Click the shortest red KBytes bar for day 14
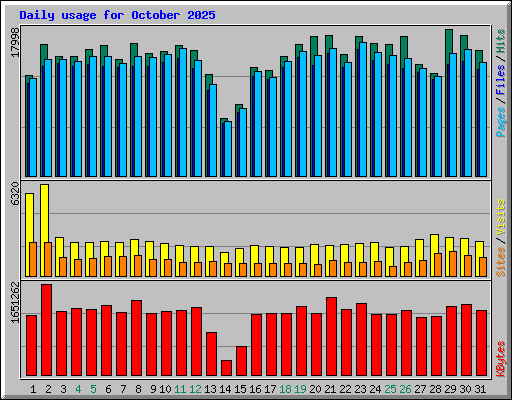The image size is (512, 400). point(226,368)
